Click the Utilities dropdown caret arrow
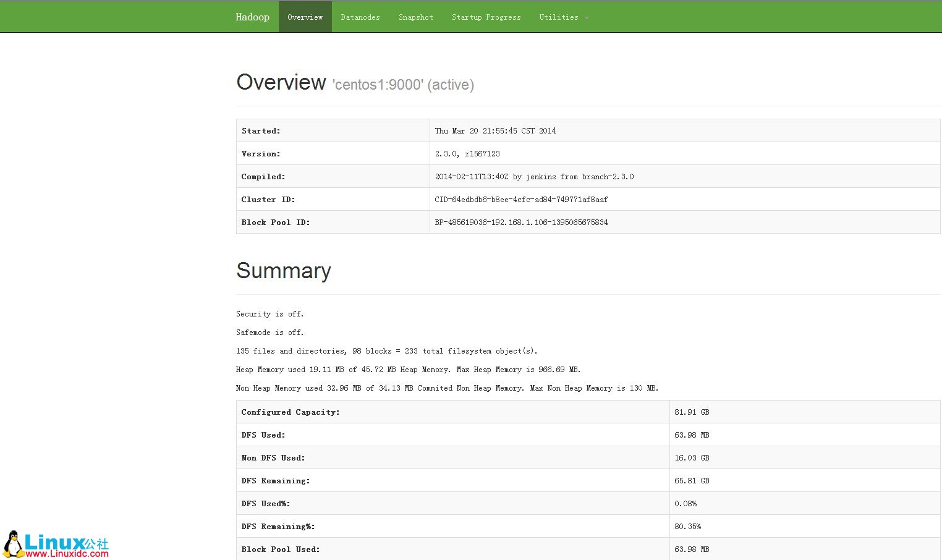Screen dimensions: 942x560 coord(587,18)
